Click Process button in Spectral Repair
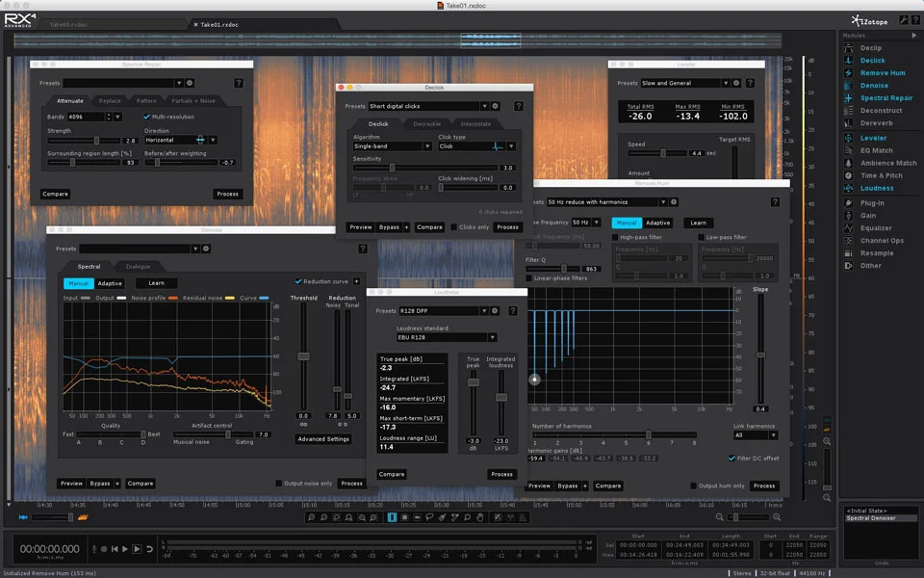Viewport: 924px width, 578px height. click(227, 194)
